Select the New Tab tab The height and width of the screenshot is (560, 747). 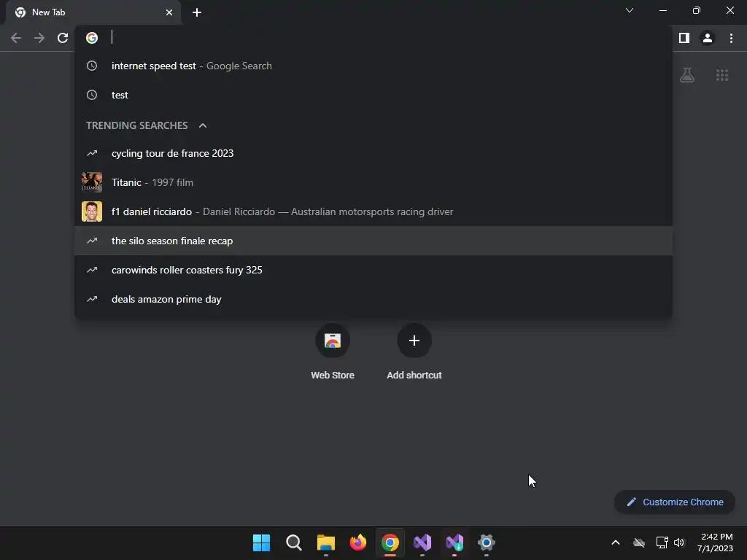93,13
